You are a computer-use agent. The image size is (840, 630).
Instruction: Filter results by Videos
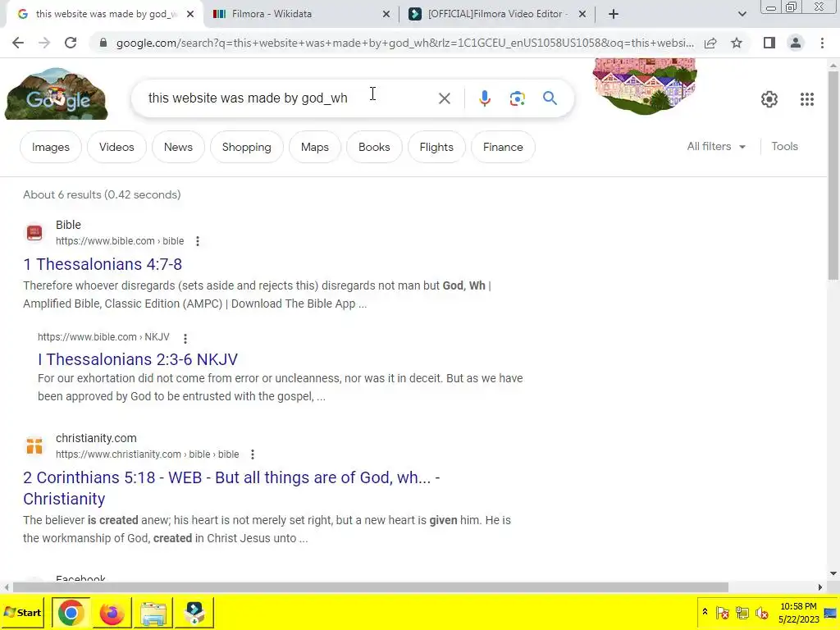click(116, 147)
